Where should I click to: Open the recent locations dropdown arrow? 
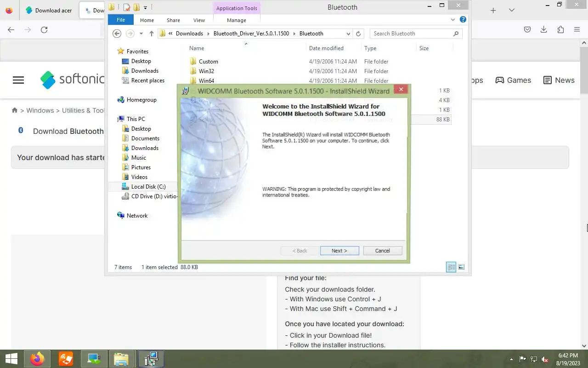(x=141, y=34)
